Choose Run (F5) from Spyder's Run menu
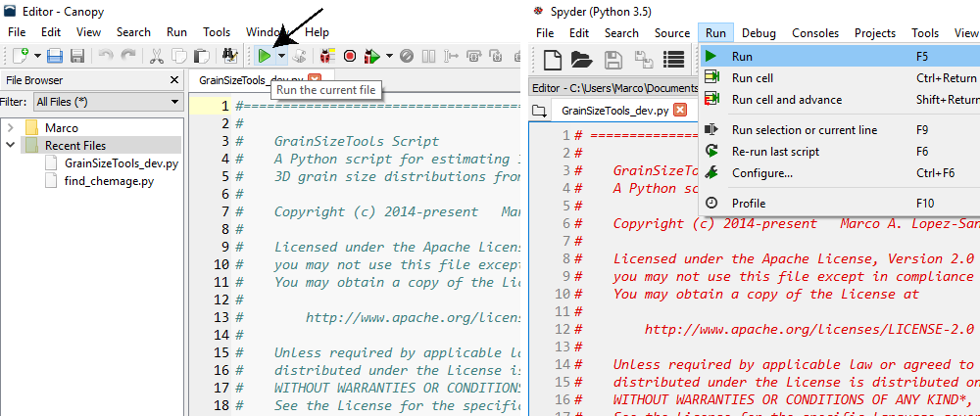980x416 pixels. [840, 56]
